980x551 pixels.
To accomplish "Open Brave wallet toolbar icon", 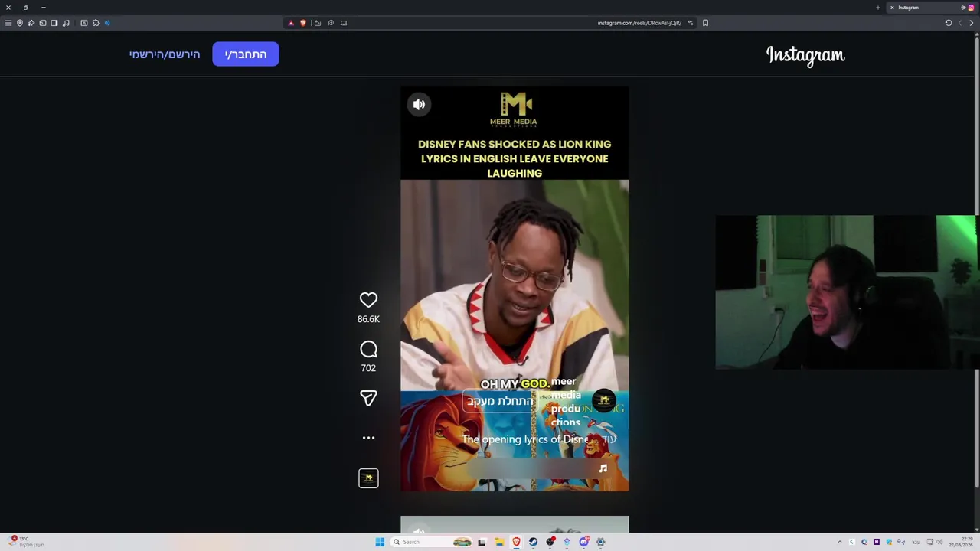I will (x=43, y=23).
